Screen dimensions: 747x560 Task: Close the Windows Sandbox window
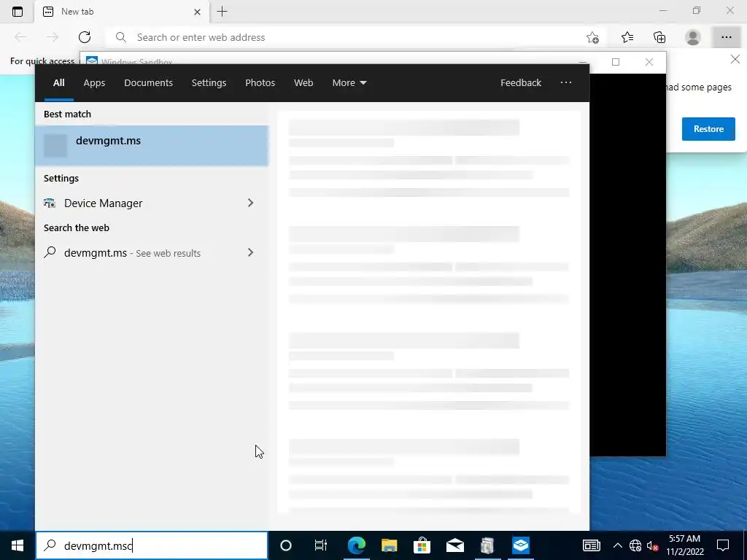pyautogui.click(x=649, y=62)
